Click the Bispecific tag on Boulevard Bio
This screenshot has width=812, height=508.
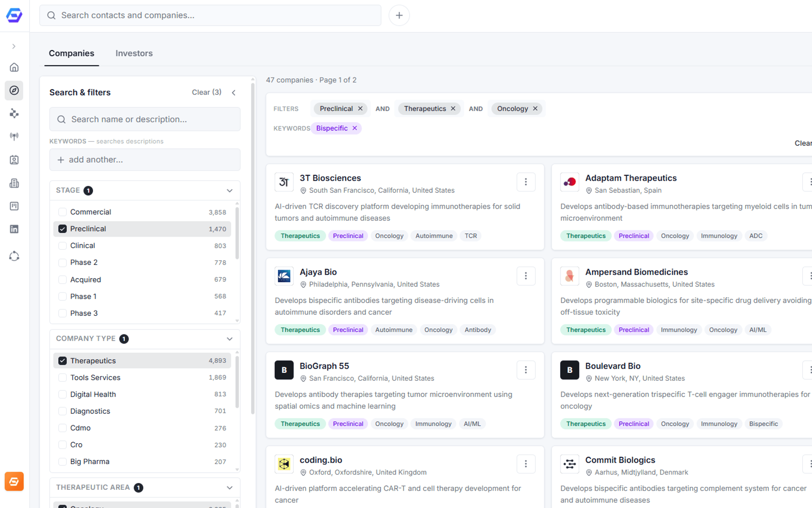(763, 424)
